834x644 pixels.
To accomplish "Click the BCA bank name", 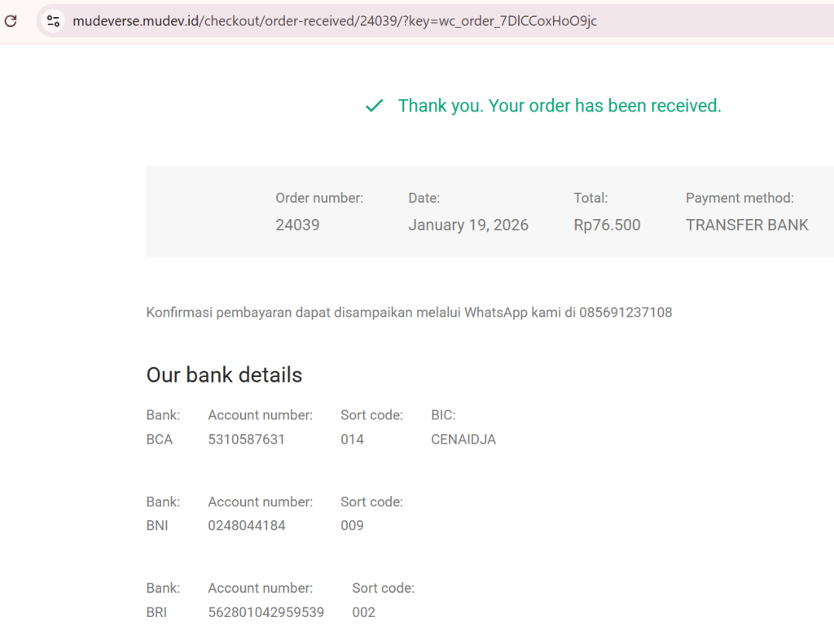I will pos(160,440).
